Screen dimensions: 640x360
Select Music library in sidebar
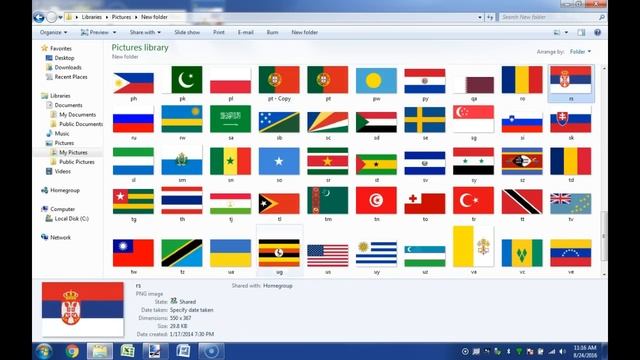[x=62, y=133]
